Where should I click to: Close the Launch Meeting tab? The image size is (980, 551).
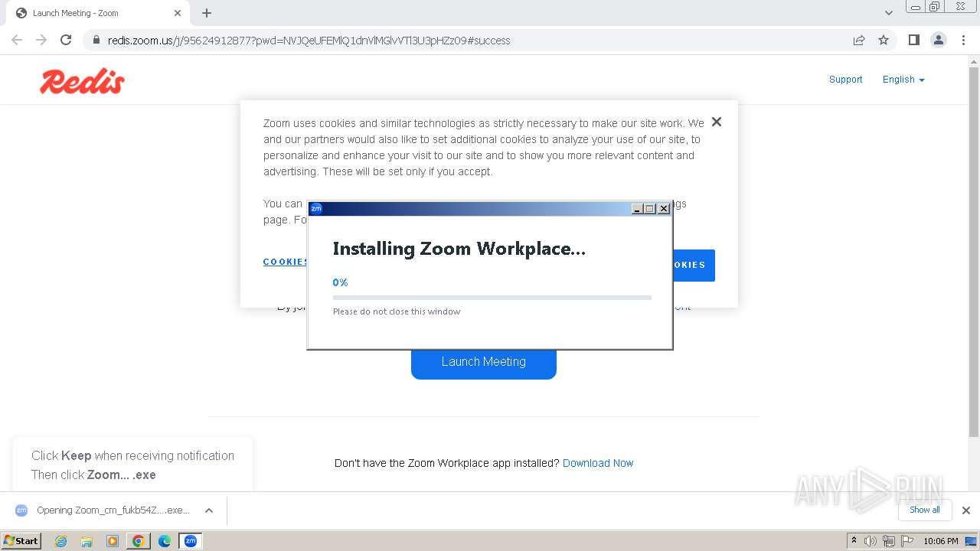pyautogui.click(x=178, y=13)
